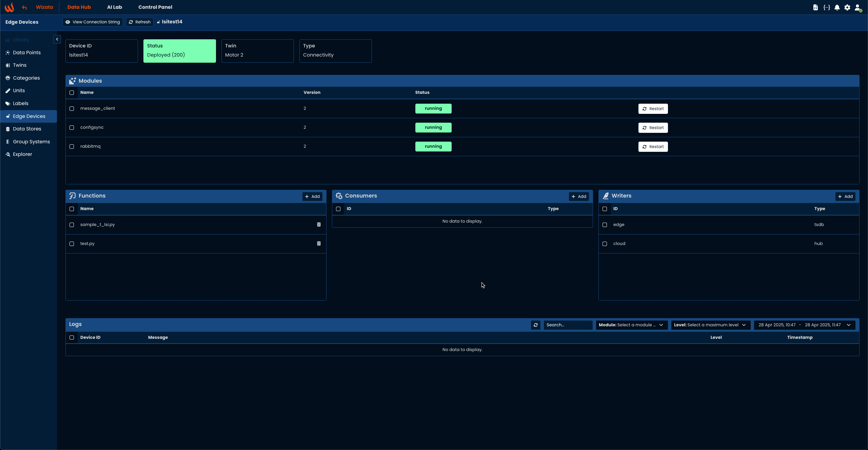Select the rabbitmq module checkbox
868x450 pixels.
pyautogui.click(x=72, y=147)
